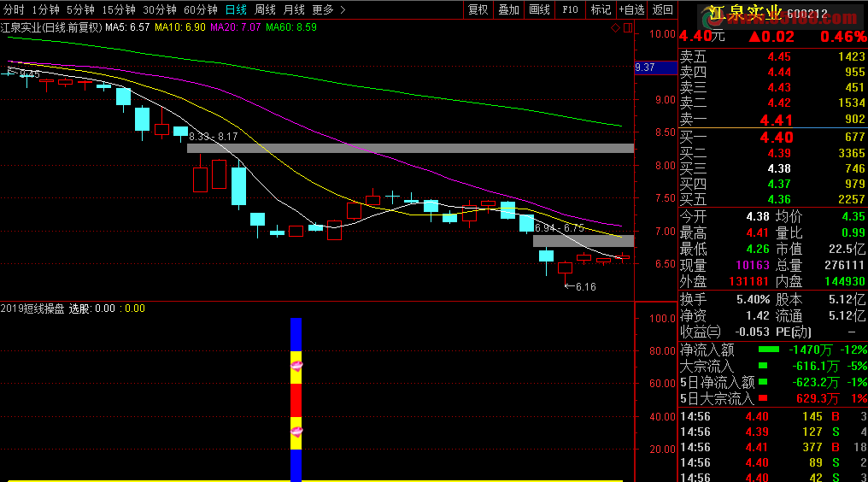Image resolution: width=868 pixels, height=482 pixels.
Task: Click the 6.94 - 6.75 gap band
Action: (x=584, y=241)
